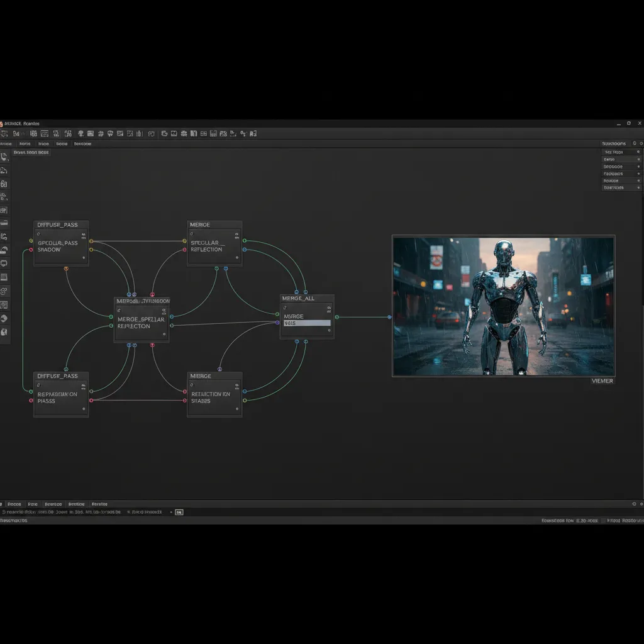Click the bottommost icon in left tool sidebar

4,332
